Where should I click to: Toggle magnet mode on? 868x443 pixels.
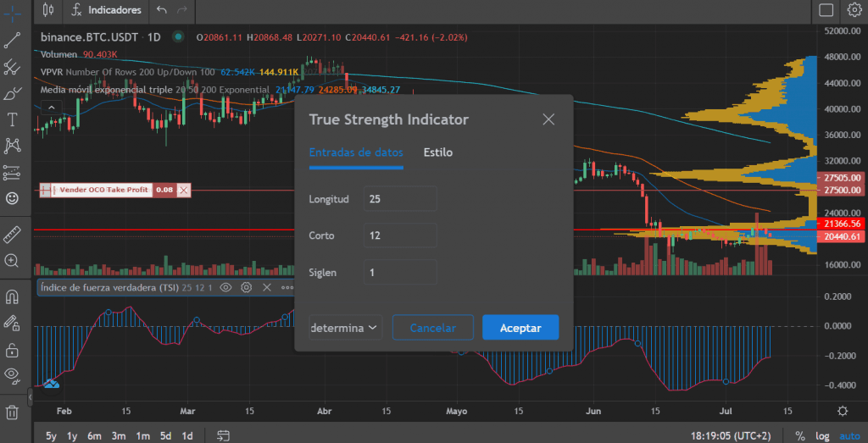tap(12, 297)
